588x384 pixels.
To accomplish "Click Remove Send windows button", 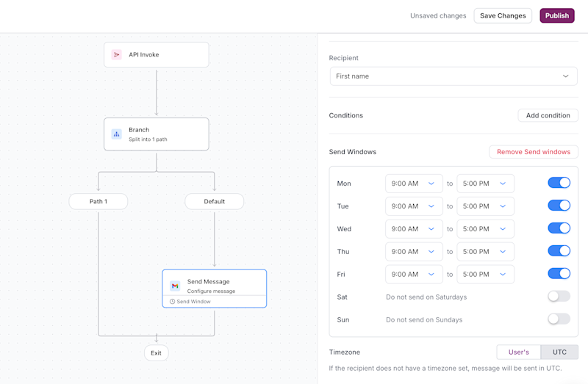I will click(x=533, y=152).
